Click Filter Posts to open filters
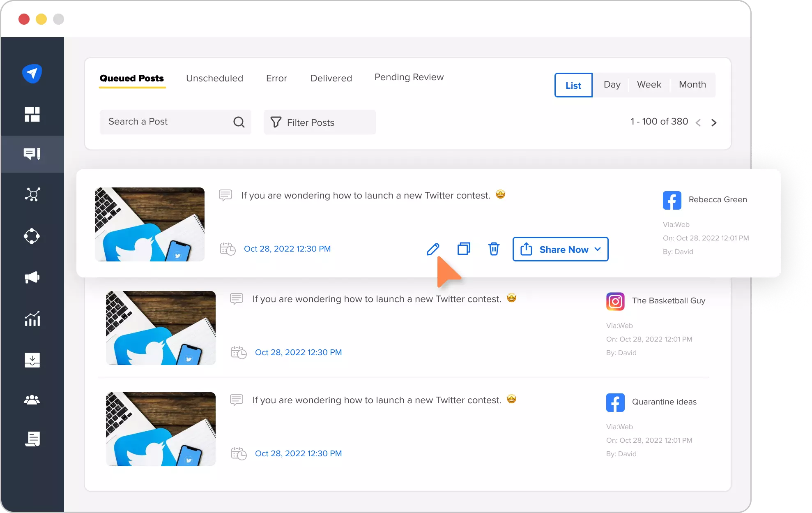812x513 pixels. pos(320,122)
